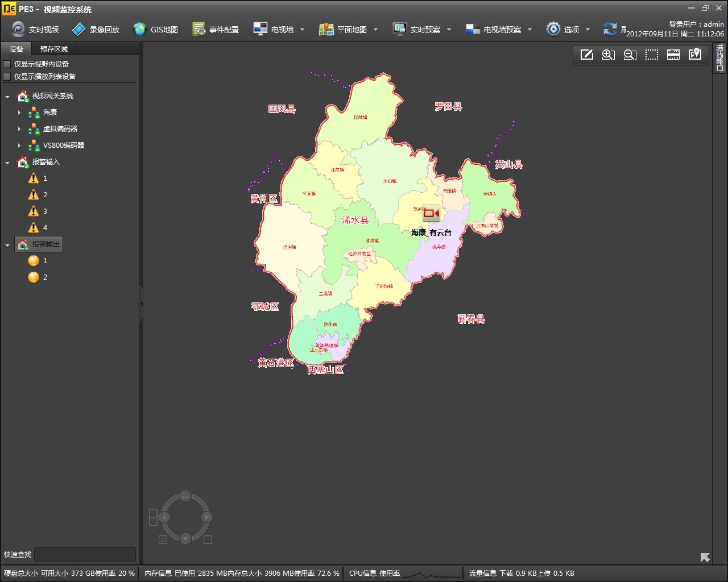Expand the 虚拟编码器 tree node

[19, 129]
